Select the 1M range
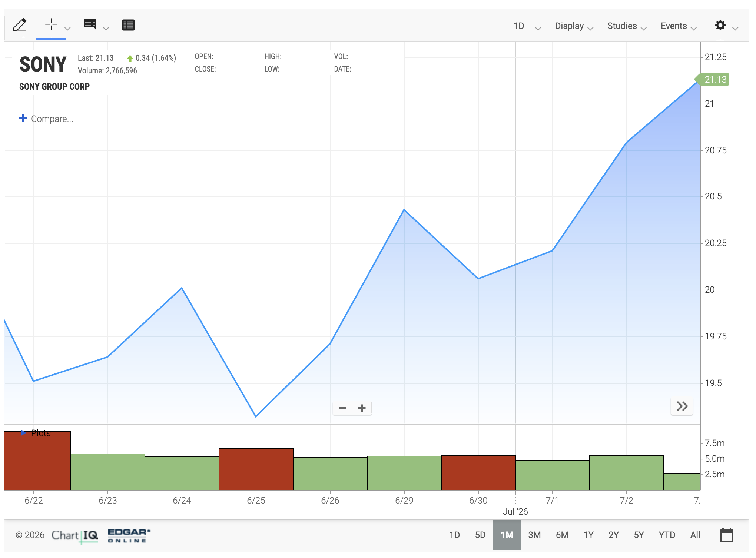756x558 pixels. [x=507, y=535]
